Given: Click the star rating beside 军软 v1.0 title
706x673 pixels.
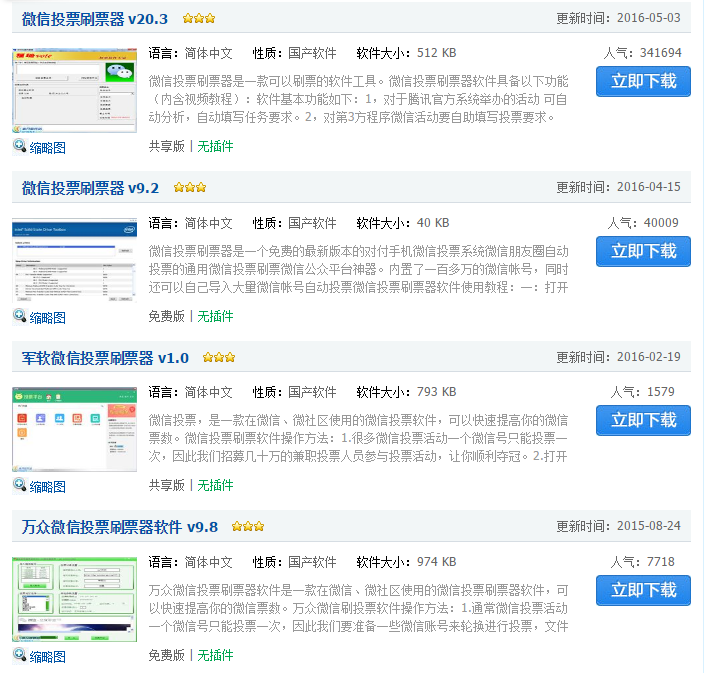Looking at the screenshot, I should coord(219,358).
